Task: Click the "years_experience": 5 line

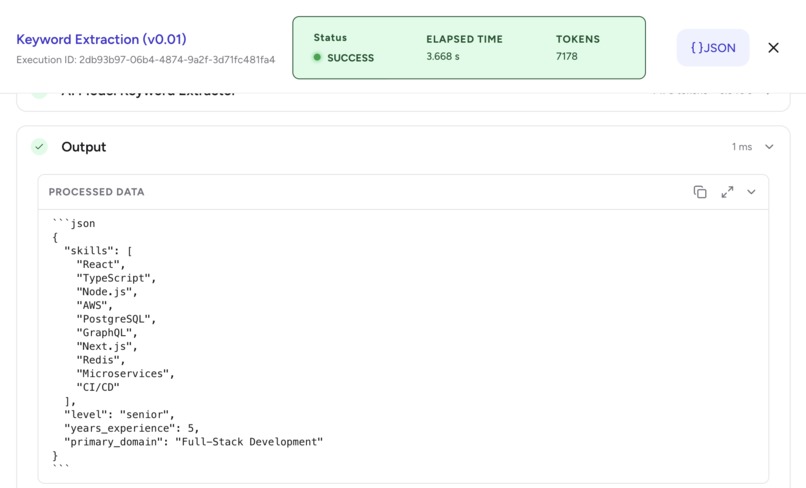Action: click(x=132, y=428)
